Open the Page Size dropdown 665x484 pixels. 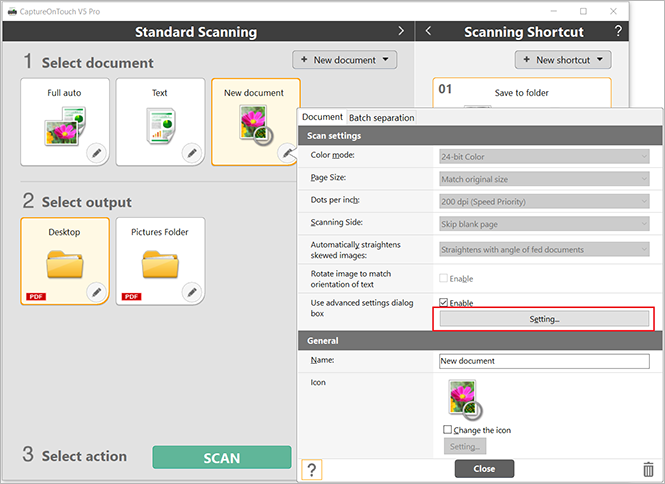544,179
